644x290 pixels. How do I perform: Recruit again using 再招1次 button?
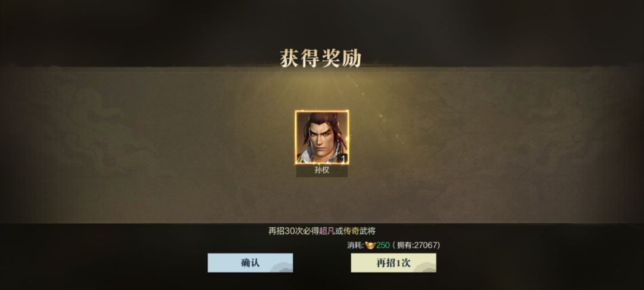point(394,263)
